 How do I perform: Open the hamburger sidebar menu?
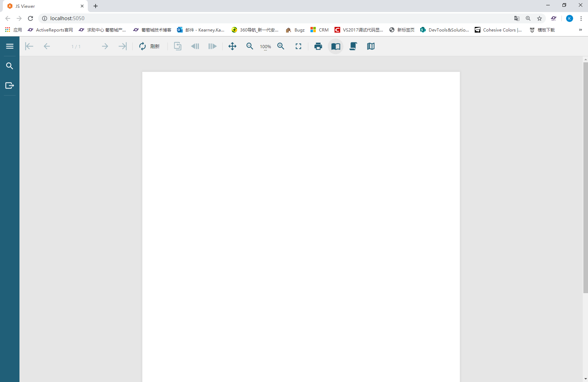coord(10,46)
